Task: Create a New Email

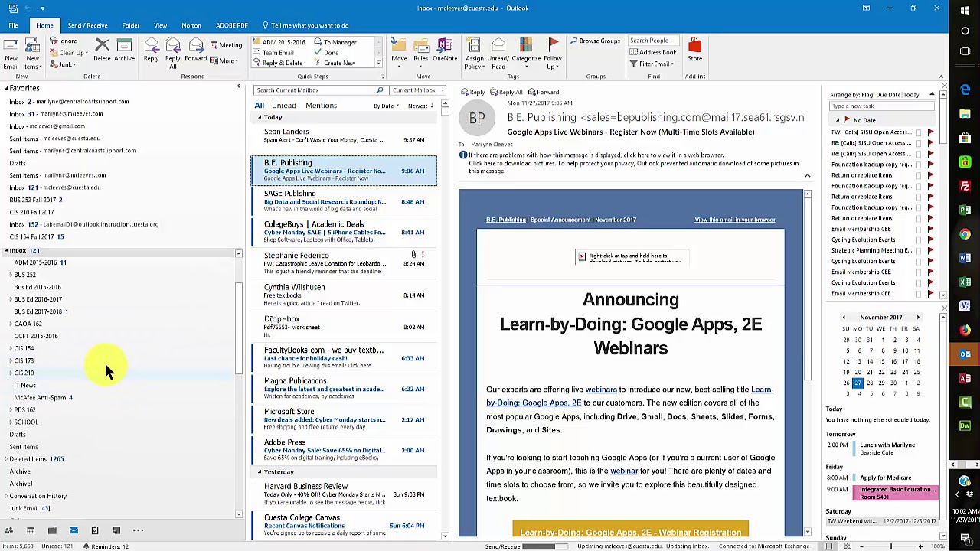Action: tap(11, 53)
